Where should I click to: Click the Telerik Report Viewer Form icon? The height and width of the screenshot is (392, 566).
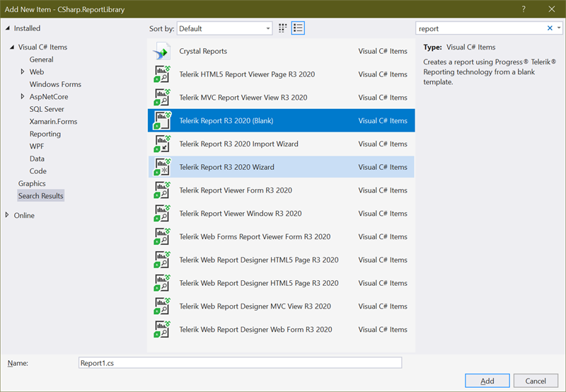coord(162,190)
